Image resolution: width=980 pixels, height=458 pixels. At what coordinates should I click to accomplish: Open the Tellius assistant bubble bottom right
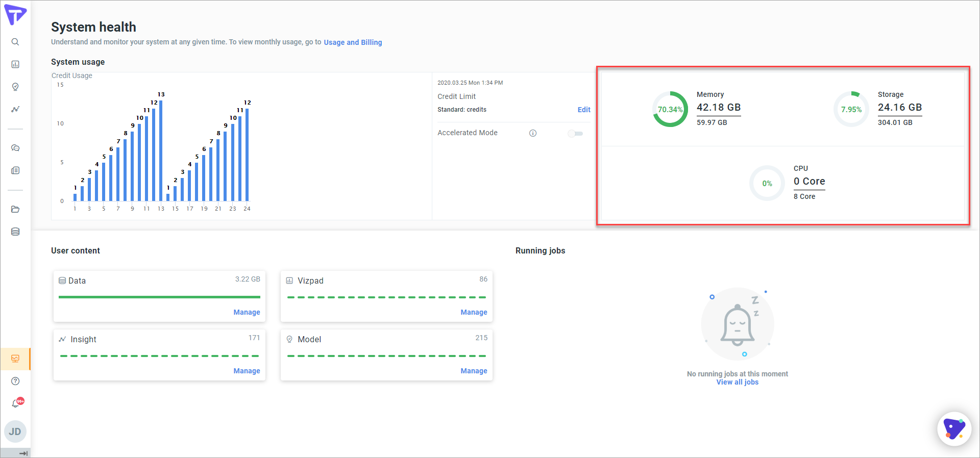(x=954, y=429)
